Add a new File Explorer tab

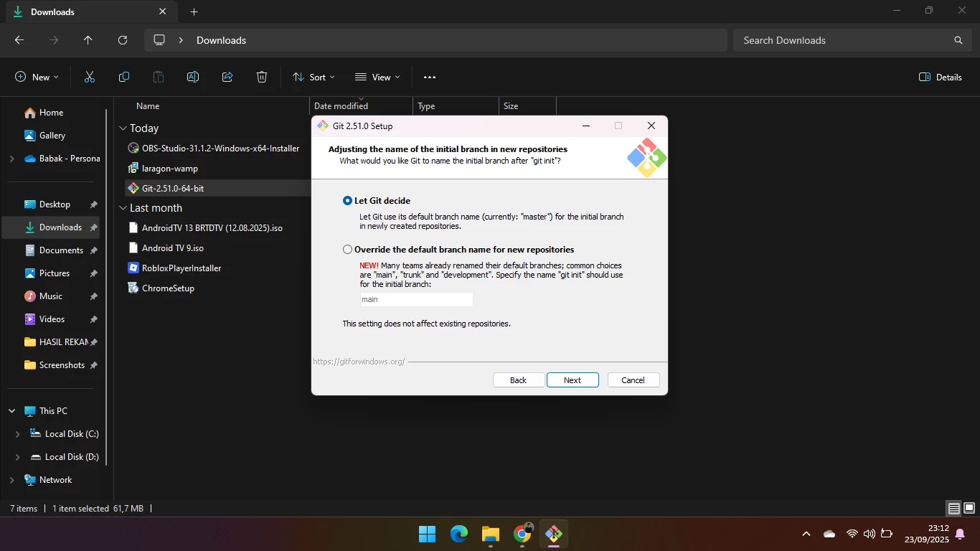coord(194,12)
